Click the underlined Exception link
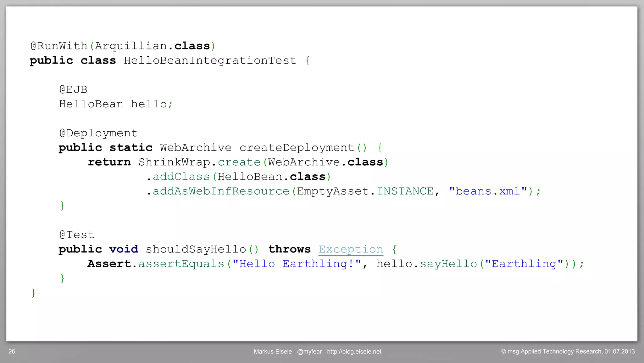The image size is (644, 363). click(351, 249)
